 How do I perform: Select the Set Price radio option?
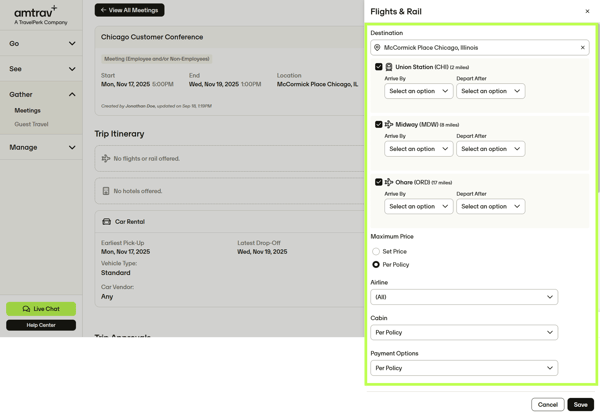click(376, 252)
